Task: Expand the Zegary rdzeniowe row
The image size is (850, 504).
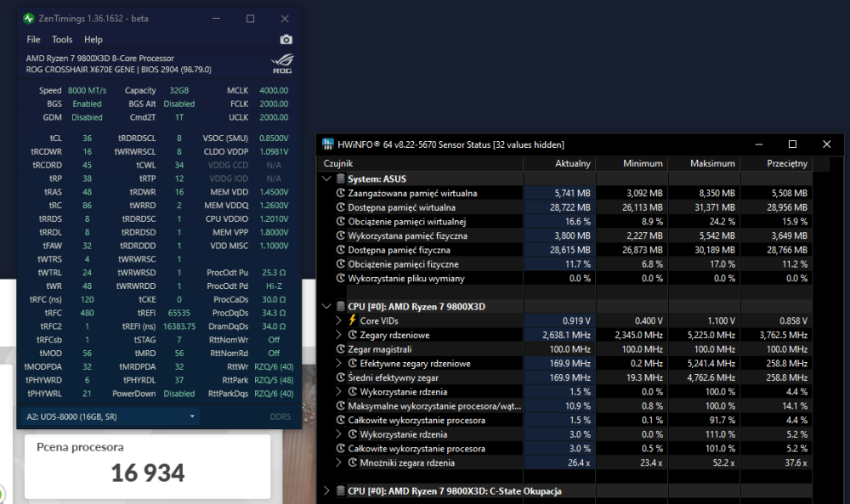Action: (x=339, y=335)
